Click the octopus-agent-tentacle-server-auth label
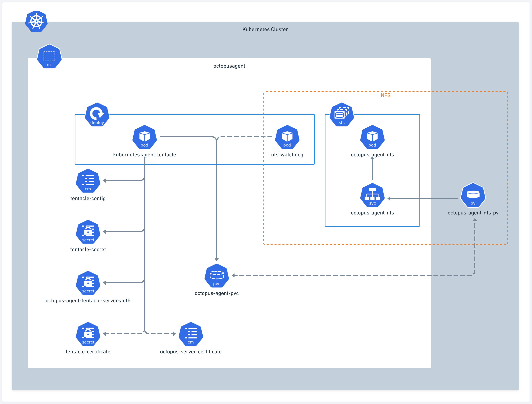Viewport: 532px width, 404px height. coord(88,301)
